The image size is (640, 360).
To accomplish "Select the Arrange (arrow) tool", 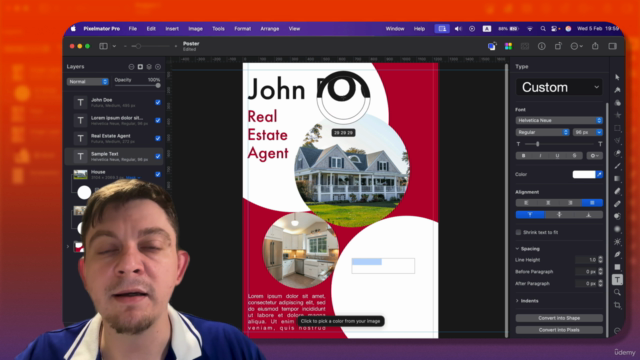I will [x=617, y=77].
